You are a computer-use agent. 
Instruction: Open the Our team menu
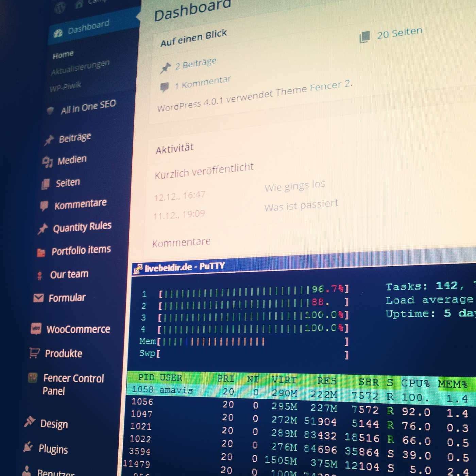(x=69, y=274)
